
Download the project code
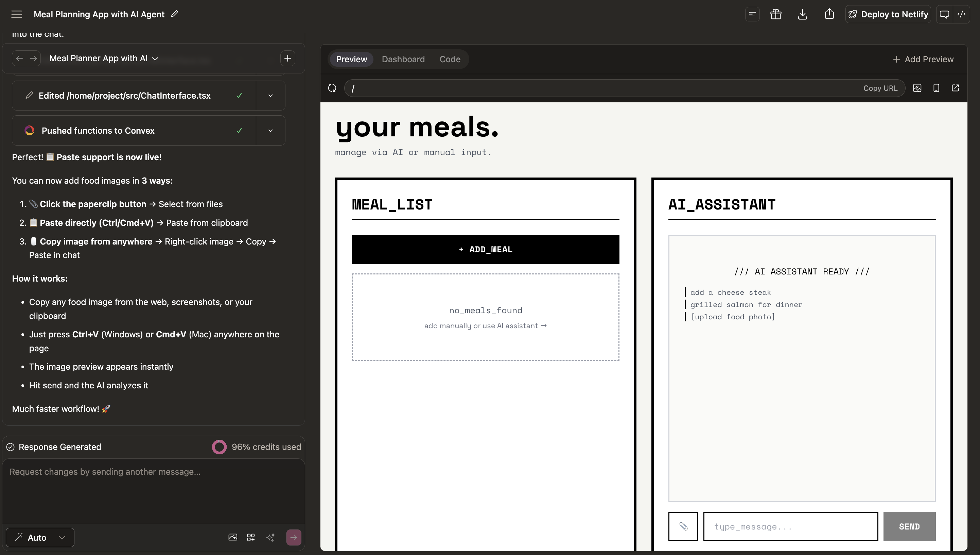802,15
